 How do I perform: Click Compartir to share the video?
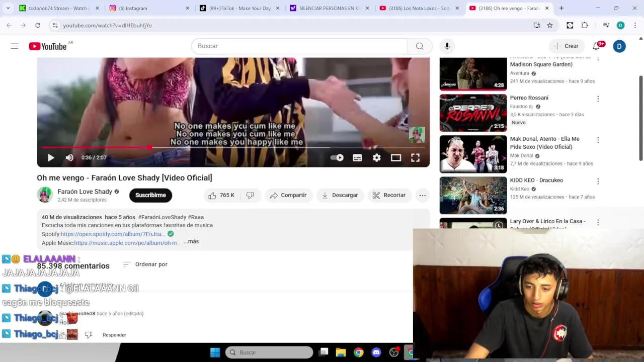point(288,195)
